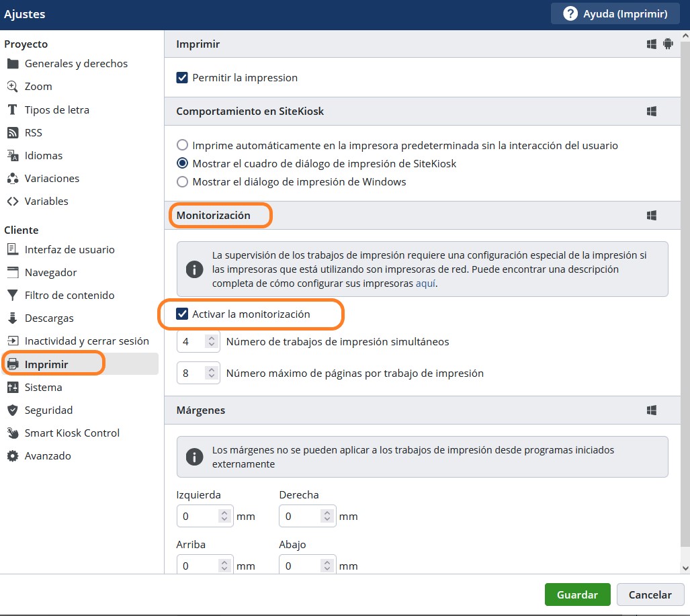Click the Filtro de contenido funnel icon
The image size is (690, 616).
coord(12,296)
